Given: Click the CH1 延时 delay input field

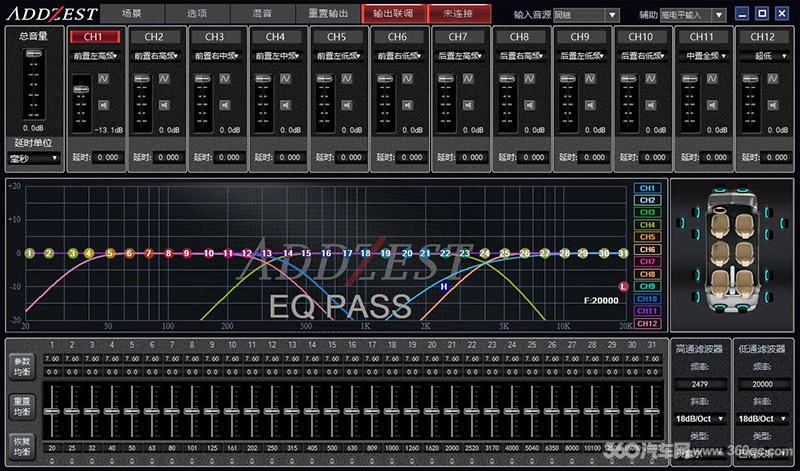Looking at the screenshot, I should point(108,158).
